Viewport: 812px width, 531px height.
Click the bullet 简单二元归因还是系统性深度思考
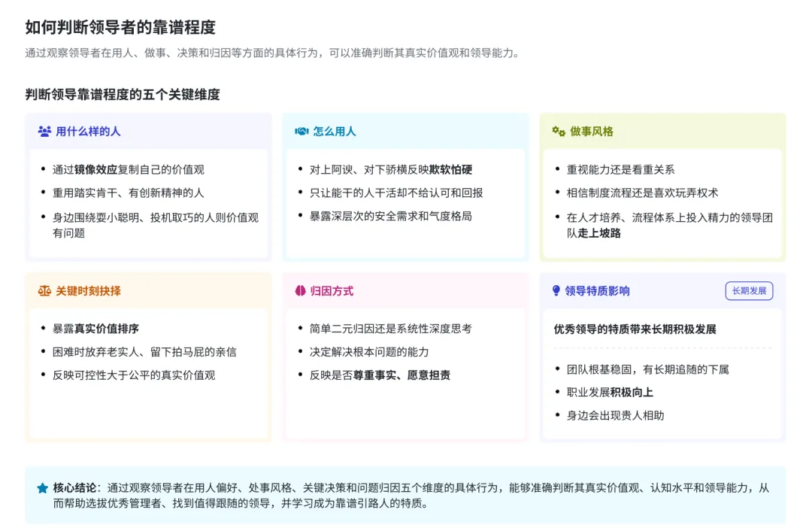391,329
